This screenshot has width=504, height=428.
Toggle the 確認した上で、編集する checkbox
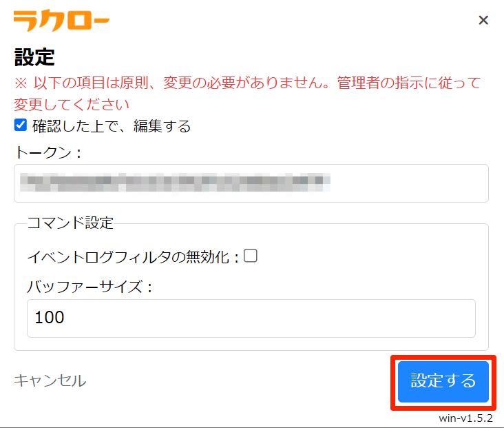point(21,125)
